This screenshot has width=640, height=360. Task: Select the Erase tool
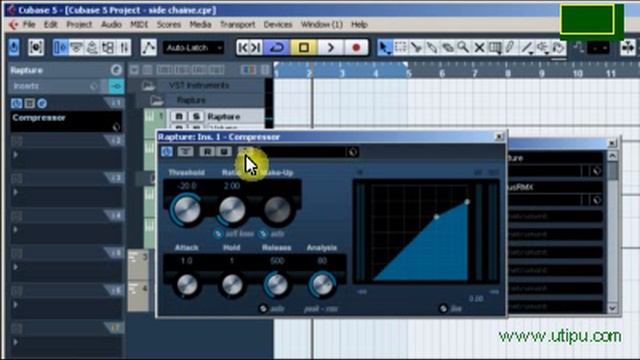447,48
